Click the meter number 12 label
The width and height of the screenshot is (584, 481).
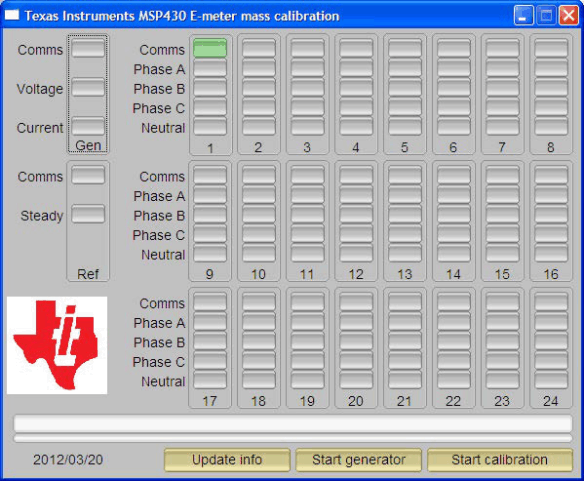(x=356, y=275)
